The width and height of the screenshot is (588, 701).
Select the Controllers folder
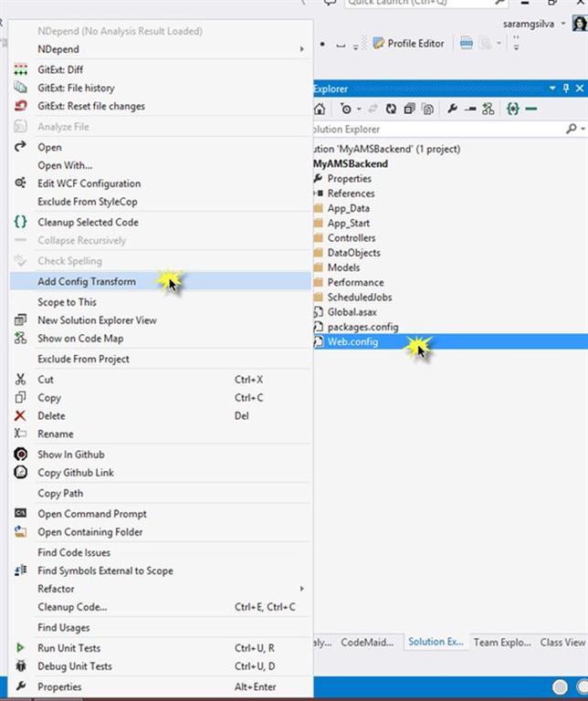pos(351,238)
